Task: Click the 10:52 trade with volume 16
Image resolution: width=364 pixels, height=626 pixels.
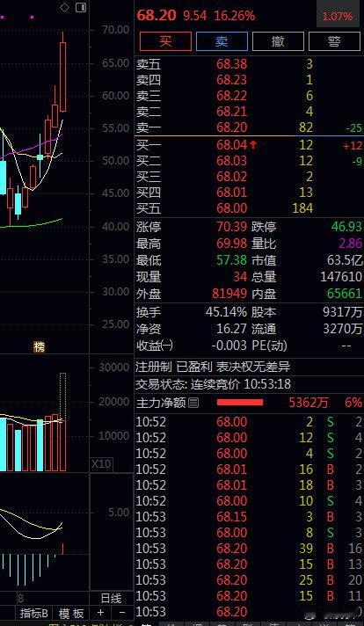Action: 250,469
